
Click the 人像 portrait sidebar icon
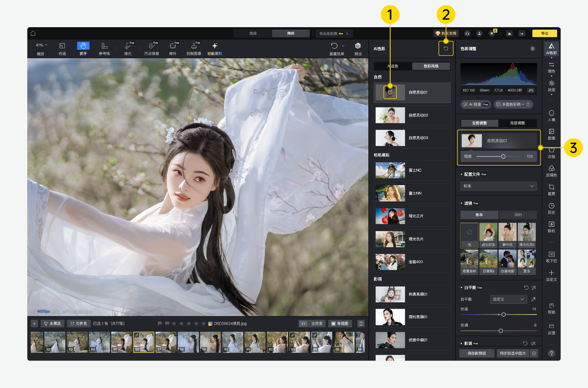(551, 116)
